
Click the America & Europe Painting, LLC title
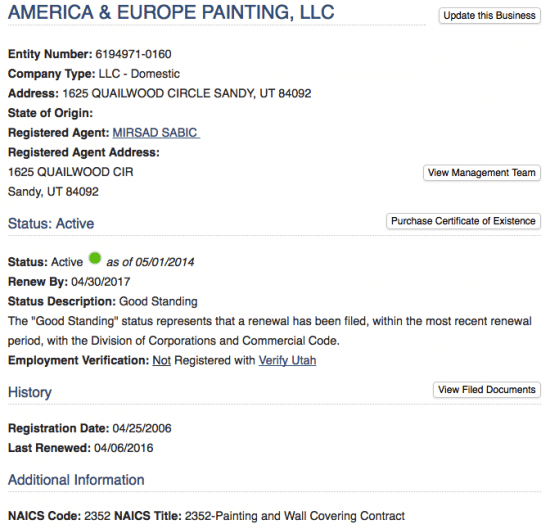pyautogui.click(x=171, y=12)
